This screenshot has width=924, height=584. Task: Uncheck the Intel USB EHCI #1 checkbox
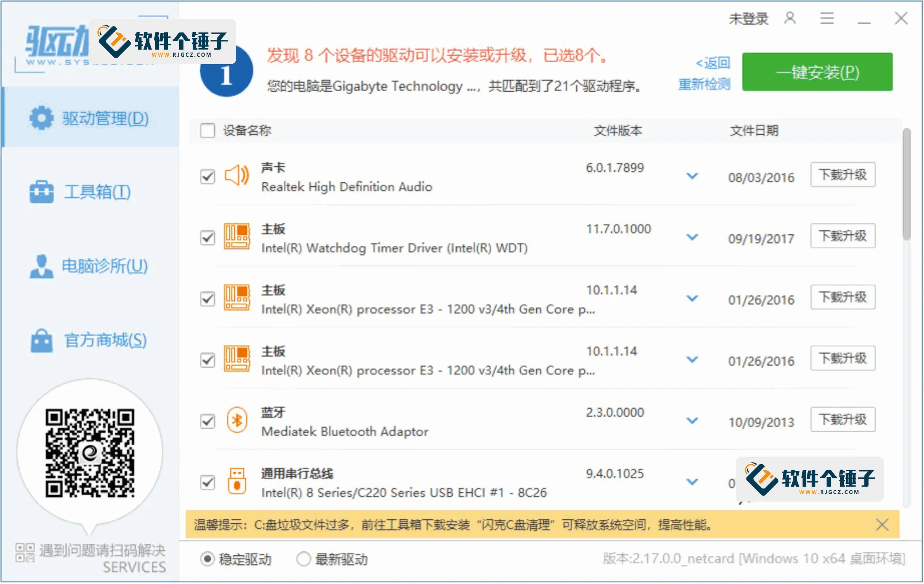click(x=207, y=482)
